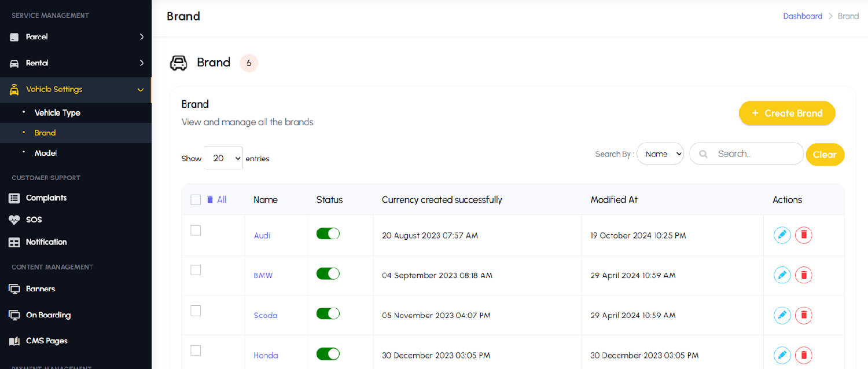The image size is (868, 369).
Task: Click the Actions column header
Action: click(788, 200)
